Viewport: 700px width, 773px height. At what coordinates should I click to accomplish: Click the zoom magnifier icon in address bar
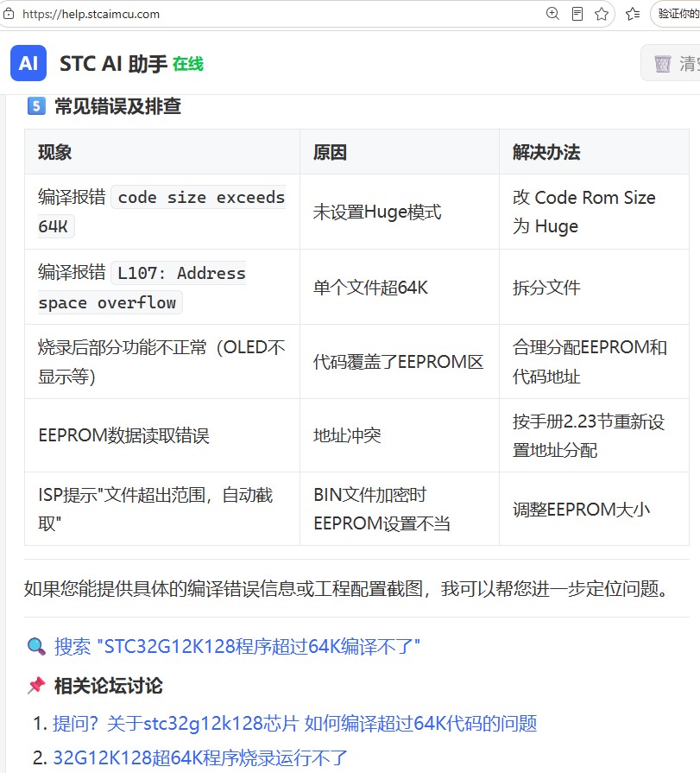[x=552, y=13]
